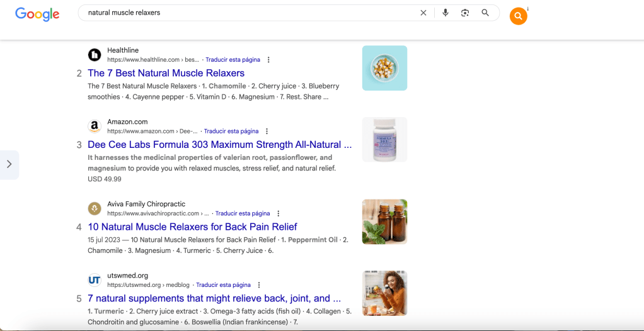Screen dimensions: 644x331
Task: Open '10 Natural Muscle Relaxers for Back Pain Relief'
Action: 192,227
